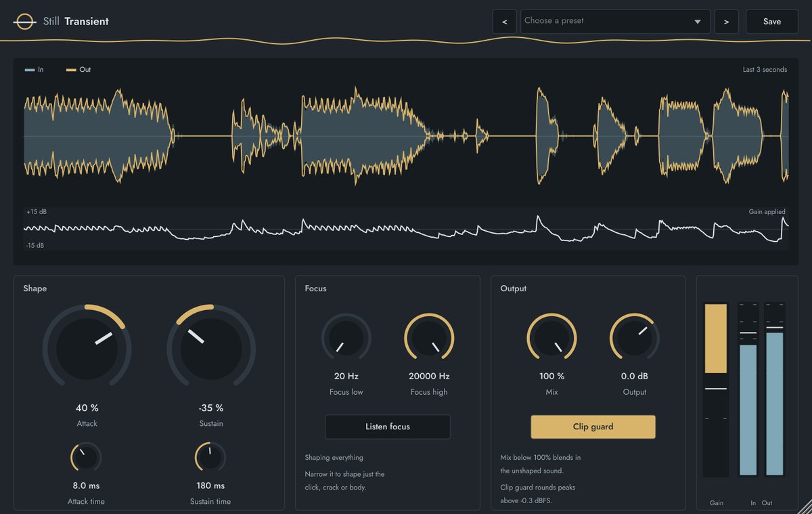Disable the Clip guard button
Viewport: 812px width, 514px height.
coord(593,427)
